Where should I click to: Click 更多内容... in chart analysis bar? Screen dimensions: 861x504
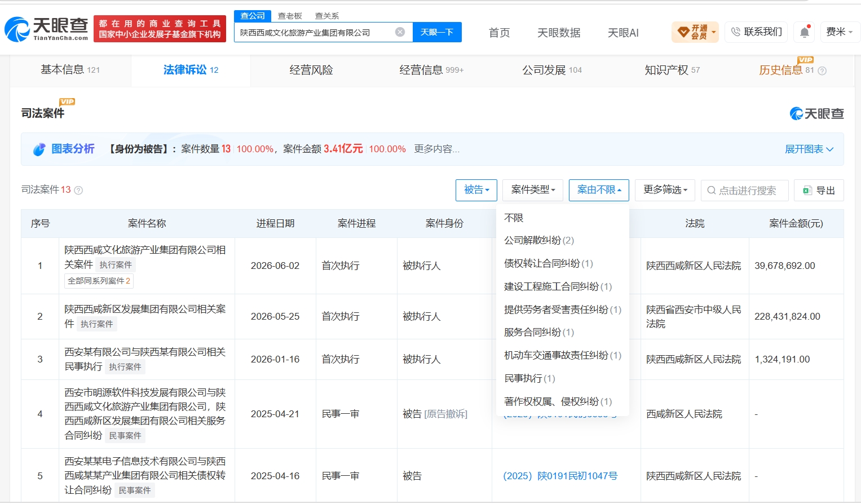[x=437, y=149]
